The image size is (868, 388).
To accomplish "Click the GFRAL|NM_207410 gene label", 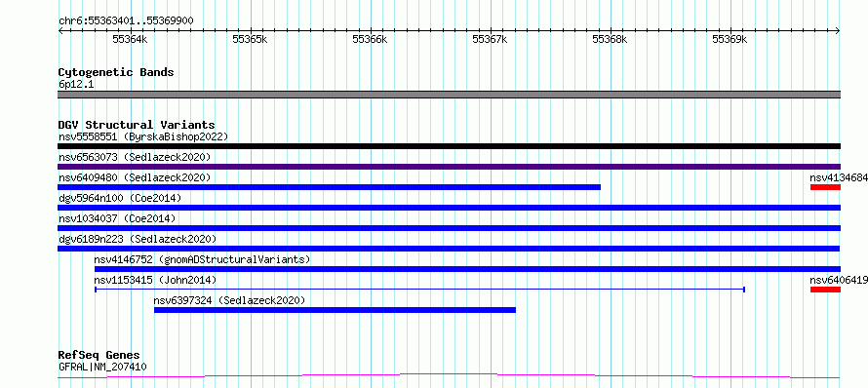I will [102, 367].
